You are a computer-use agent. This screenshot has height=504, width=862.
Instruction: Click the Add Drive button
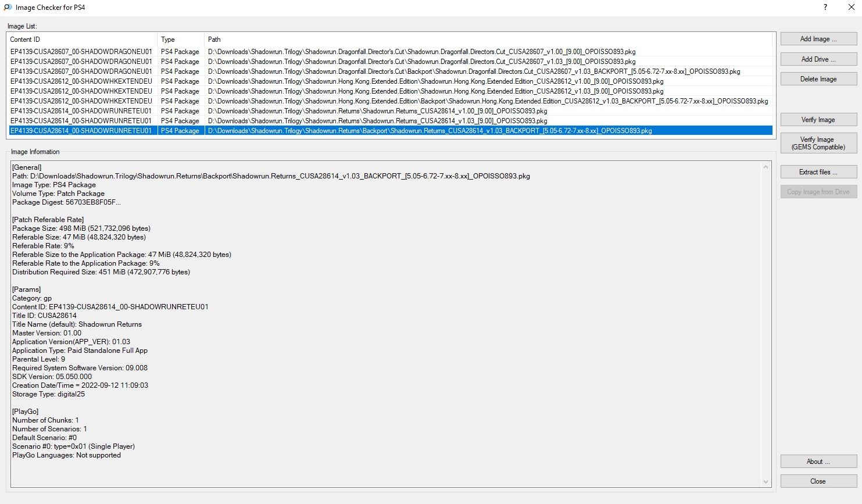coord(818,59)
